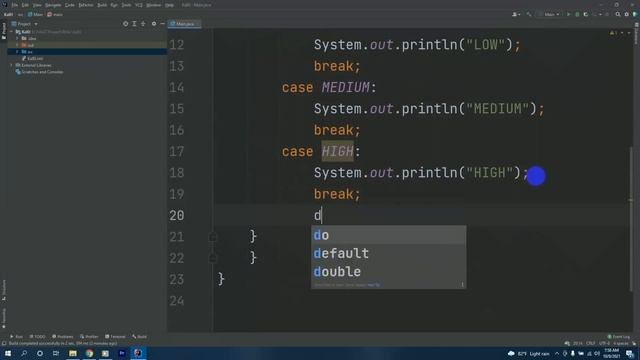Open the Edit menu

pos(25,5)
